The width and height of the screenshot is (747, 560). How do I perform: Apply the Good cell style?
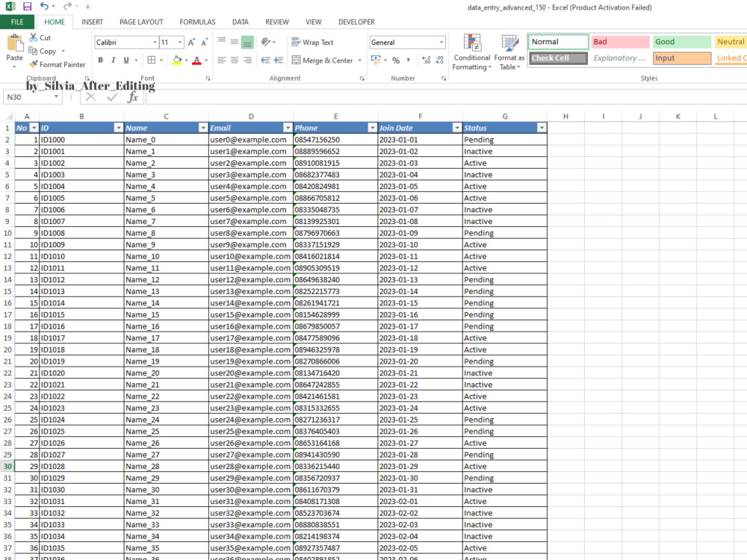coord(682,42)
